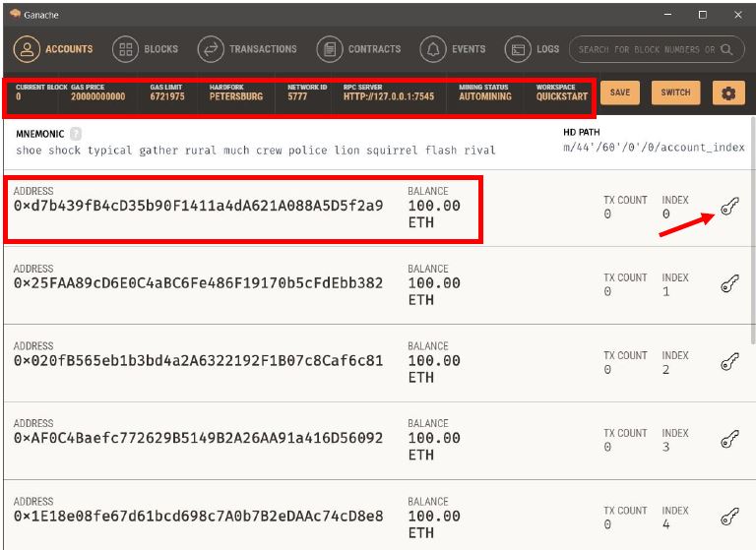
Task: Show private key for account index 1
Action: coord(728,284)
